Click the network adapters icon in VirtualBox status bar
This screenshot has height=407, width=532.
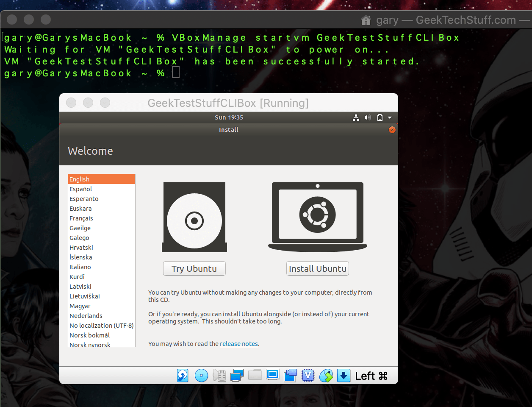(237, 375)
